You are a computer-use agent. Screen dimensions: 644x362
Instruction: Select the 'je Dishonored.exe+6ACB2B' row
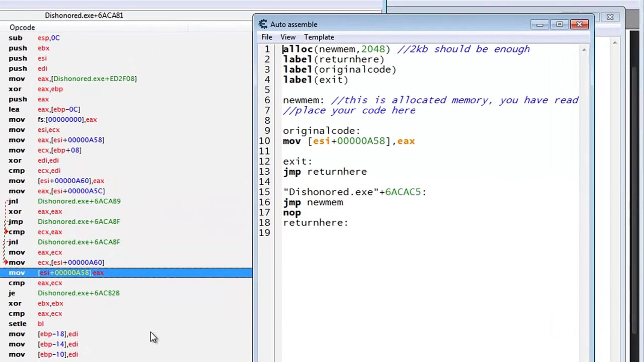pyautogui.click(x=126, y=293)
